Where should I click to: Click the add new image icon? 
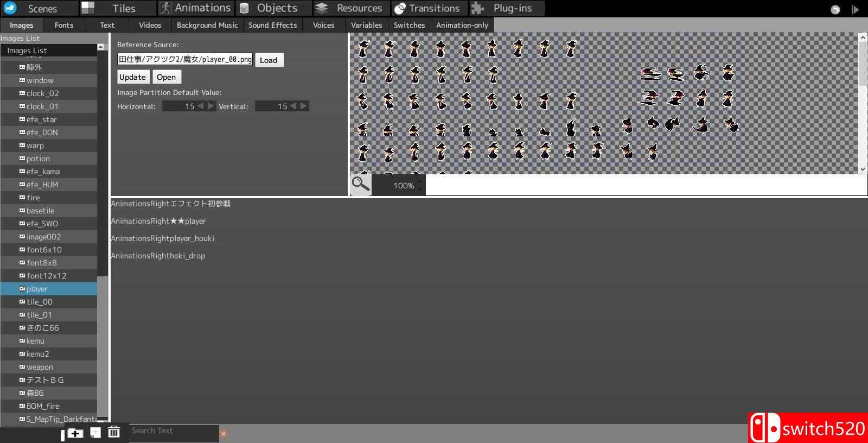pyautogui.click(x=95, y=433)
